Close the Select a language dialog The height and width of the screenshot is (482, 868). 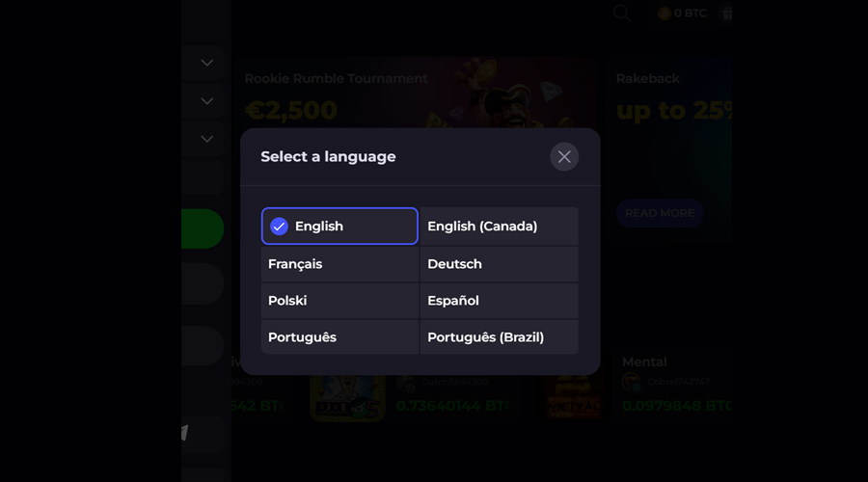564,157
